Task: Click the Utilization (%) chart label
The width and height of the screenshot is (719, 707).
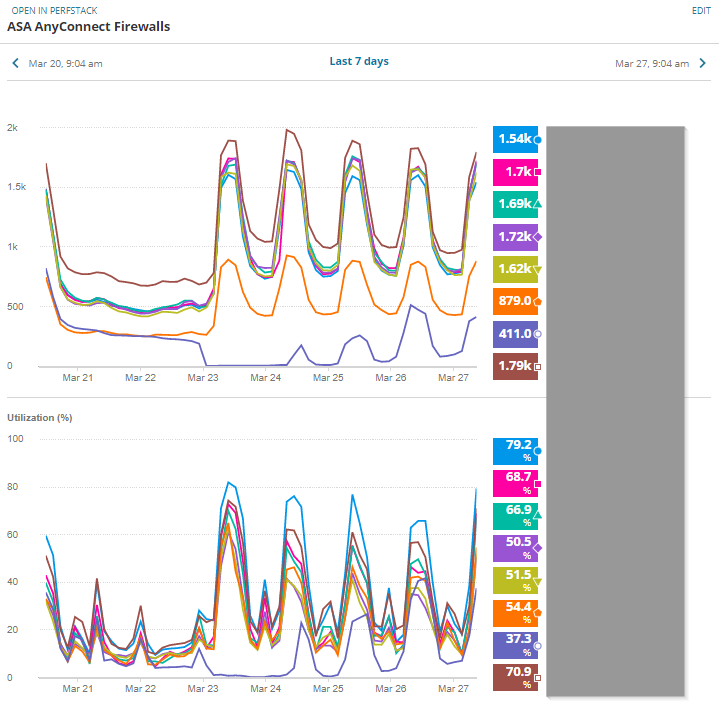Action: point(39,418)
